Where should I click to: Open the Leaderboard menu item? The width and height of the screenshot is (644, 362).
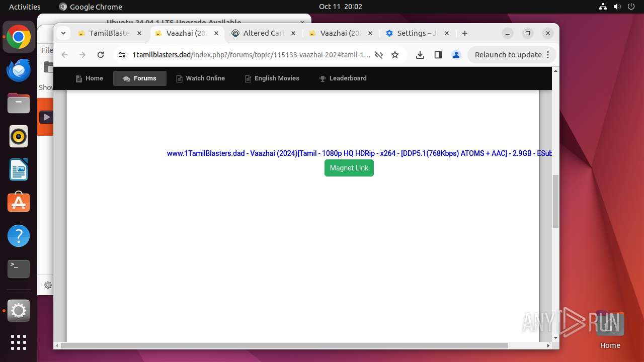click(343, 78)
